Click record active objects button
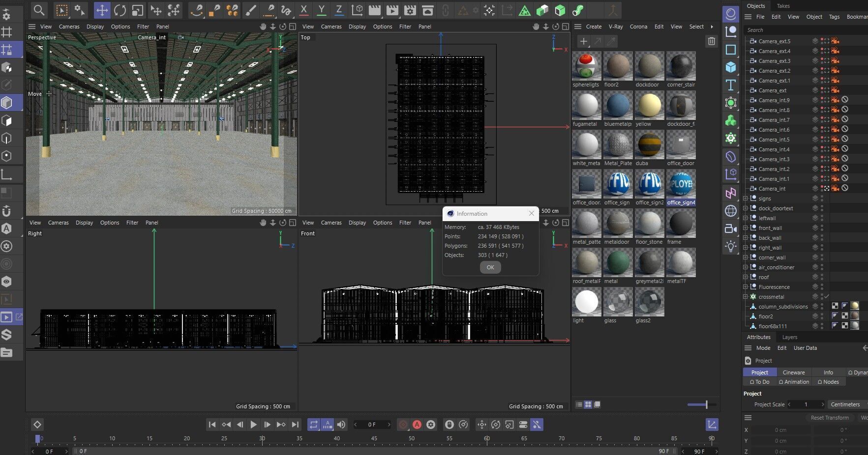The width and height of the screenshot is (868, 455). click(403, 425)
